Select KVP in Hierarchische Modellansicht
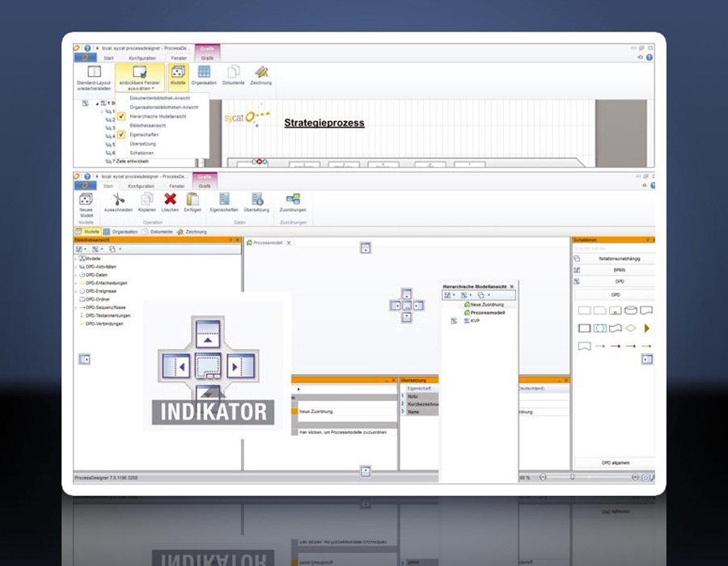Screen dimensions: 728x566 pyautogui.click(x=472, y=320)
